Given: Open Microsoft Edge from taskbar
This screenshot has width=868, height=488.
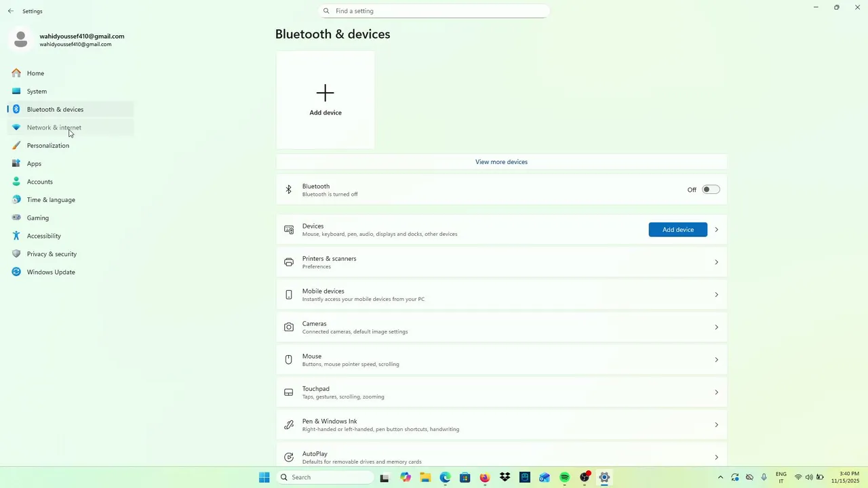Looking at the screenshot, I should tap(445, 477).
